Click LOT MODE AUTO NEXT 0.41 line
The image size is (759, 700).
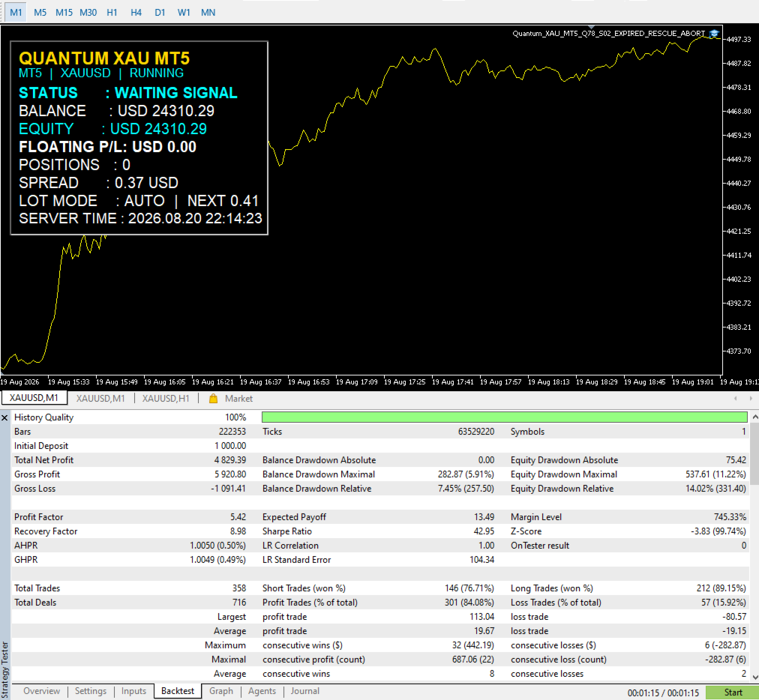139,200
